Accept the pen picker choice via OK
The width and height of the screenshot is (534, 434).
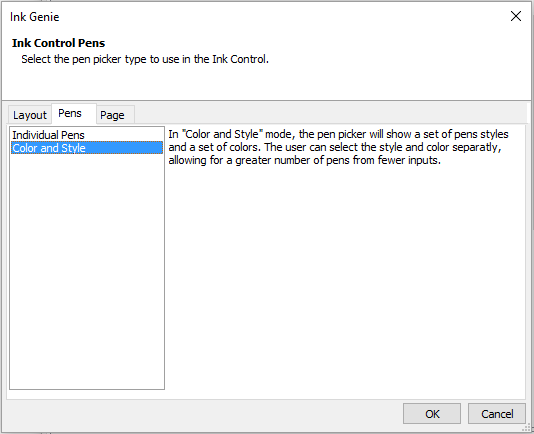[432, 414]
